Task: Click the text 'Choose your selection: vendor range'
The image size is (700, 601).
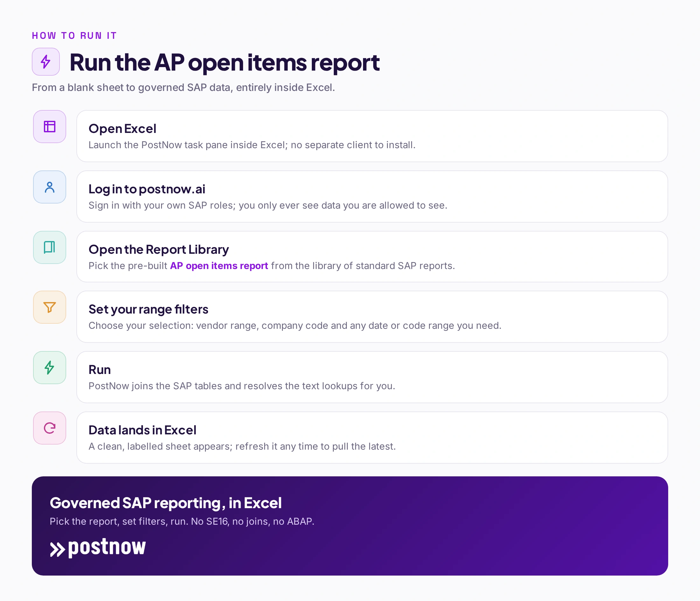Action: (174, 326)
